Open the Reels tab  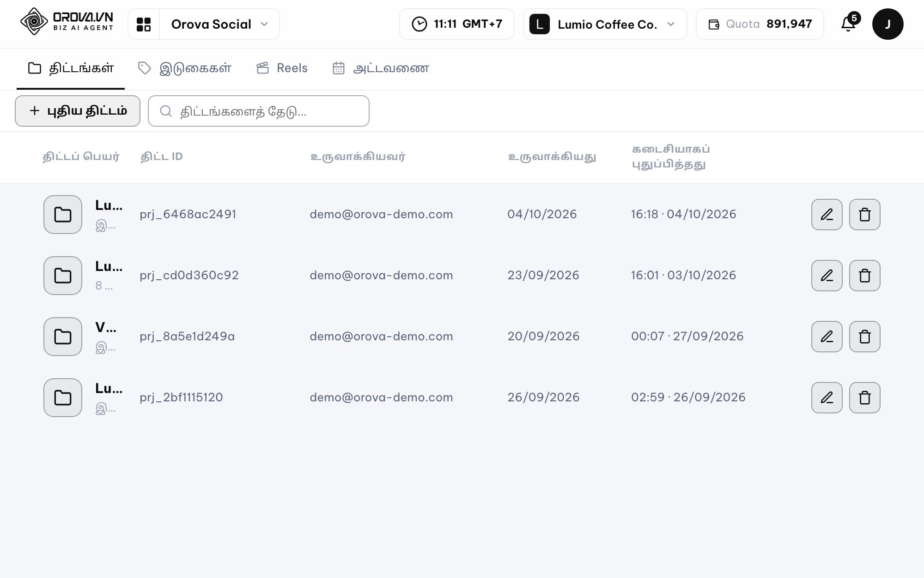click(282, 68)
